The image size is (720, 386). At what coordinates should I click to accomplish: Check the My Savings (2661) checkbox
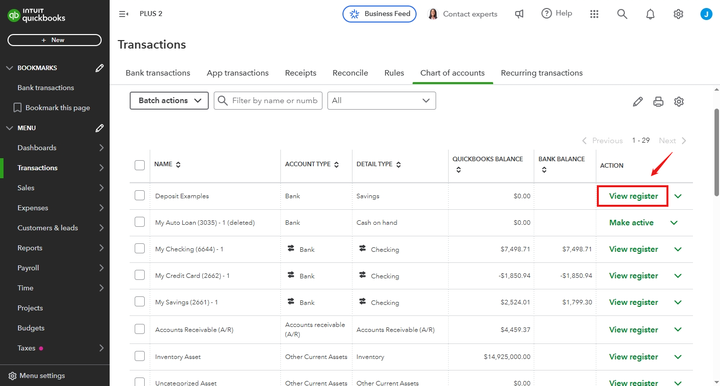click(140, 302)
